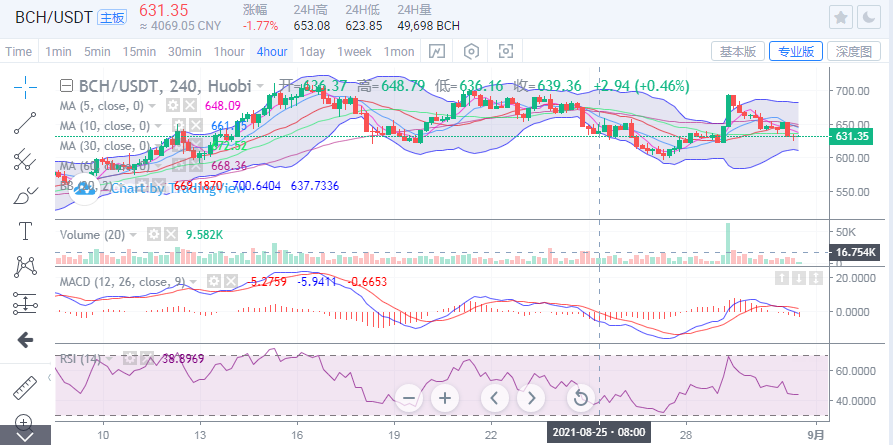Move MACD pane up
Viewport: 893px width, 445px height.
[x=782, y=279]
